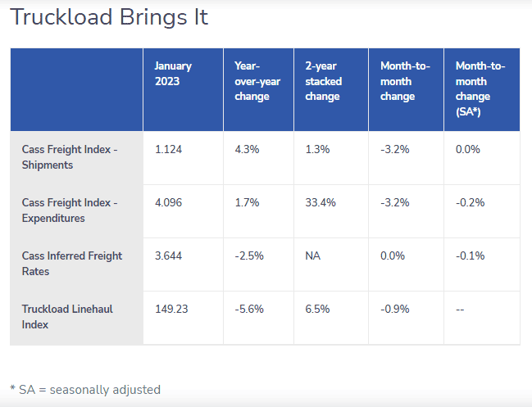Select the January 2023 column header
Image resolution: width=532 pixels, height=407 pixels.
pyautogui.click(x=173, y=74)
